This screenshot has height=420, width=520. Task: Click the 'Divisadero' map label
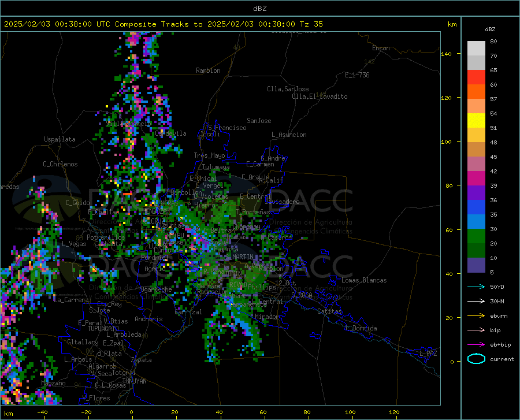coord(283,202)
